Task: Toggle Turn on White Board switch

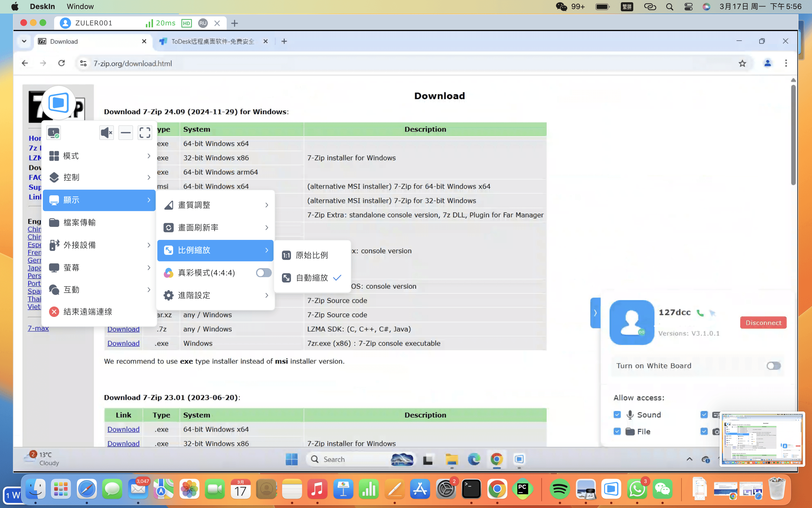Action: click(773, 365)
